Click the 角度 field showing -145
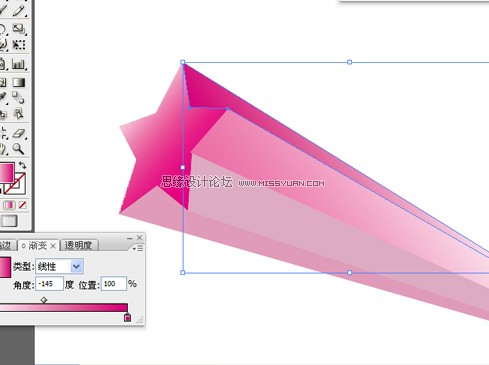489x365 pixels. pos(49,284)
